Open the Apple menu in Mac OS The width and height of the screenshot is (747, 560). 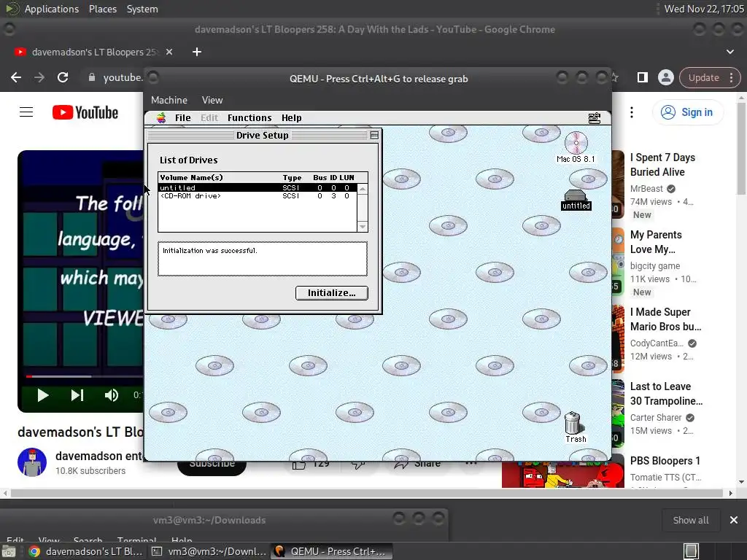click(161, 117)
